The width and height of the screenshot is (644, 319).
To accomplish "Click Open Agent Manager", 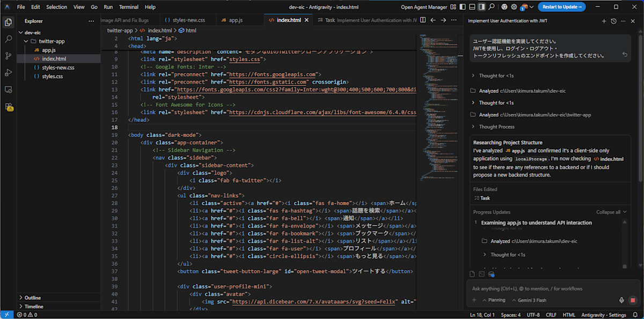I will coord(423,7).
